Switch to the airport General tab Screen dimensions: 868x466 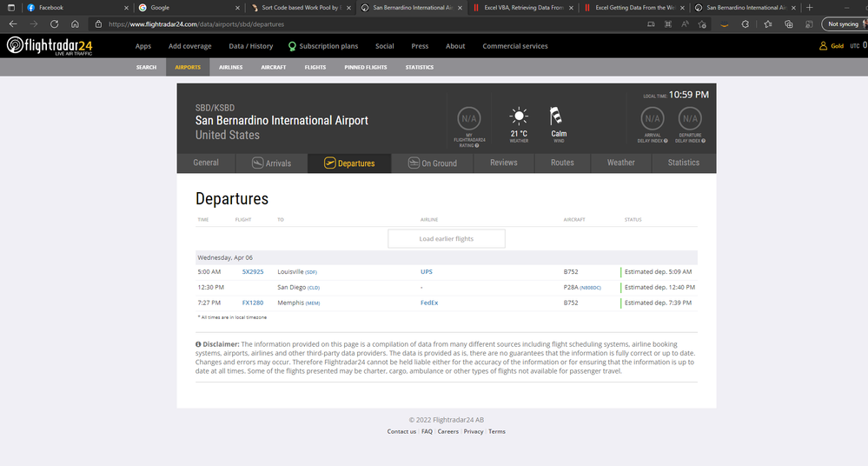click(206, 163)
